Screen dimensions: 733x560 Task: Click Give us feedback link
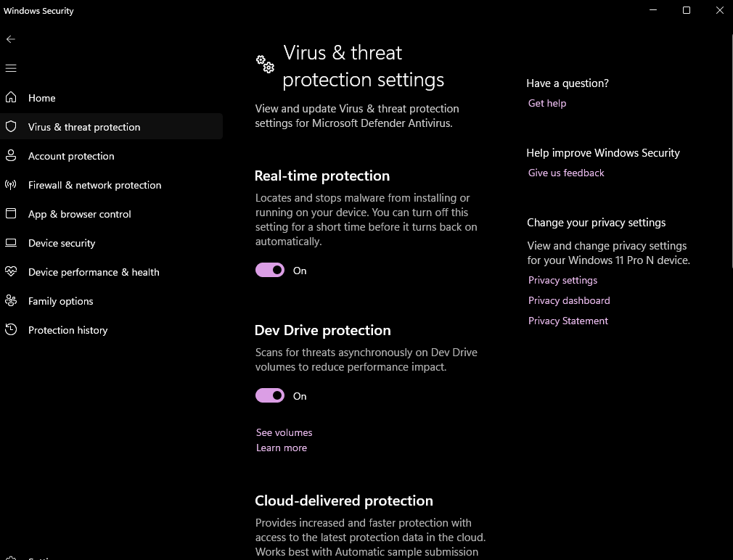(566, 173)
